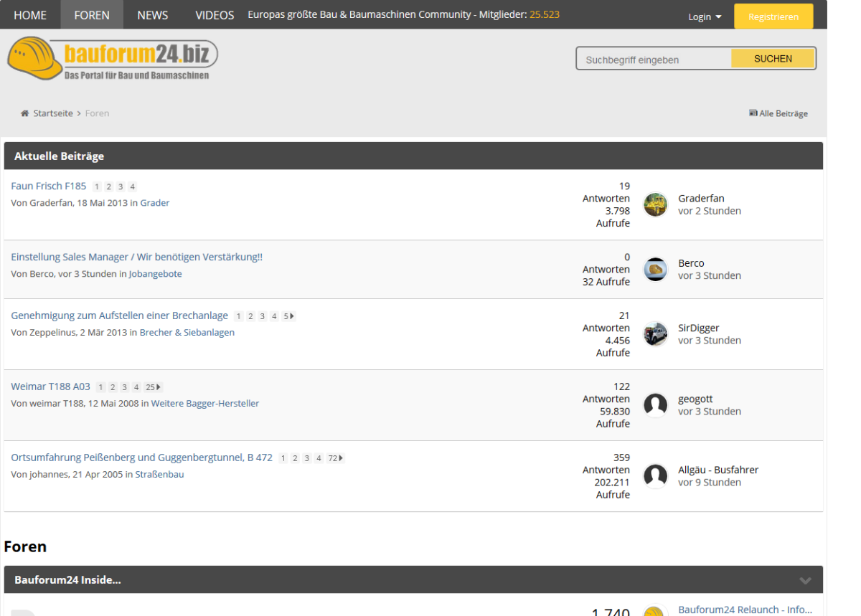The height and width of the screenshot is (616, 861).
Task: Jump to last page 25 of Weimar T188 thread
Action: pos(154,387)
